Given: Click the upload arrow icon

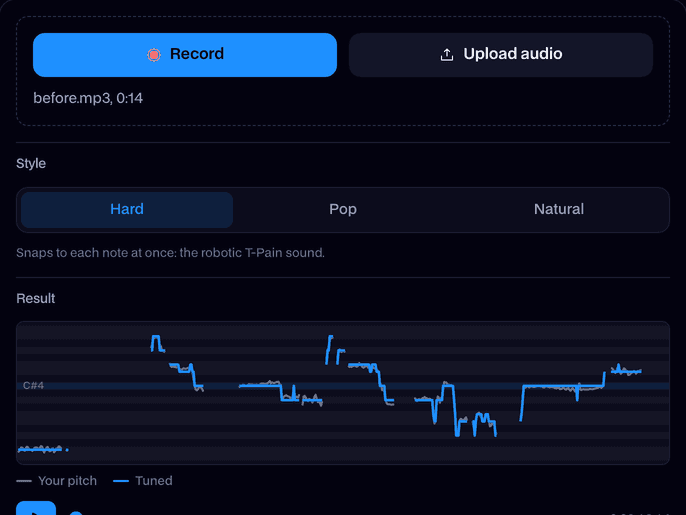Looking at the screenshot, I should point(446,55).
